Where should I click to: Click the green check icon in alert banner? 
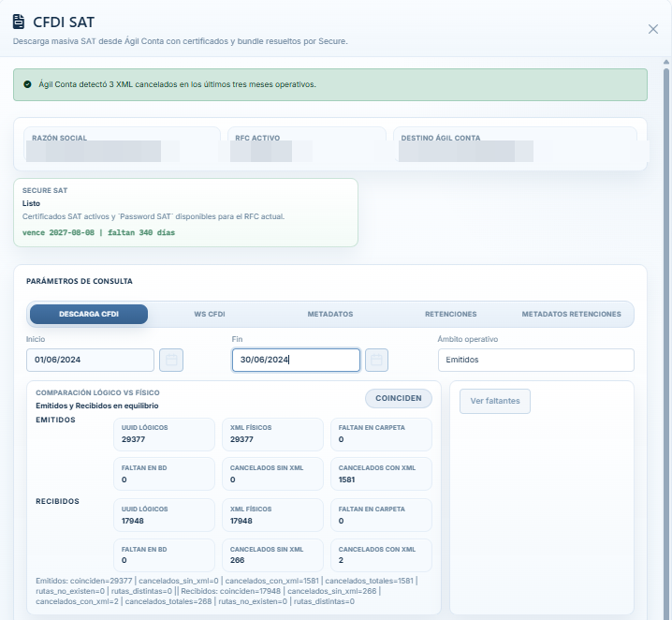pos(27,84)
